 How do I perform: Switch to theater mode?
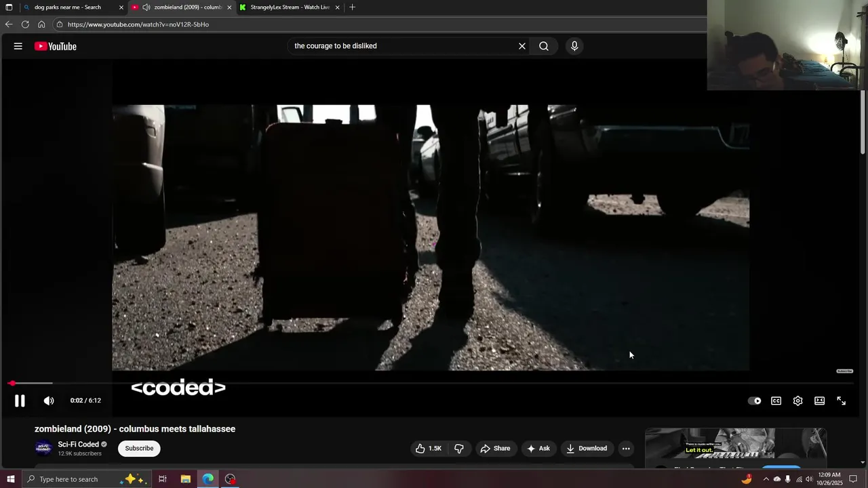[819, 401]
